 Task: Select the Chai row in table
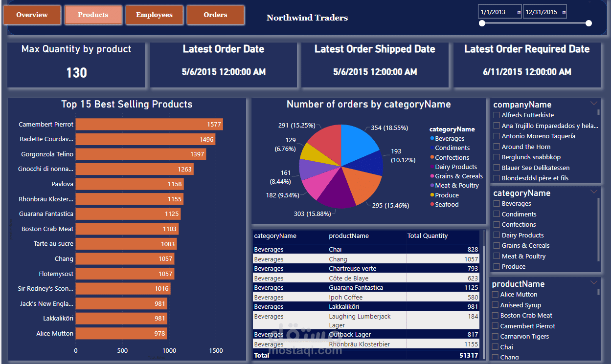click(x=366, y=250)
